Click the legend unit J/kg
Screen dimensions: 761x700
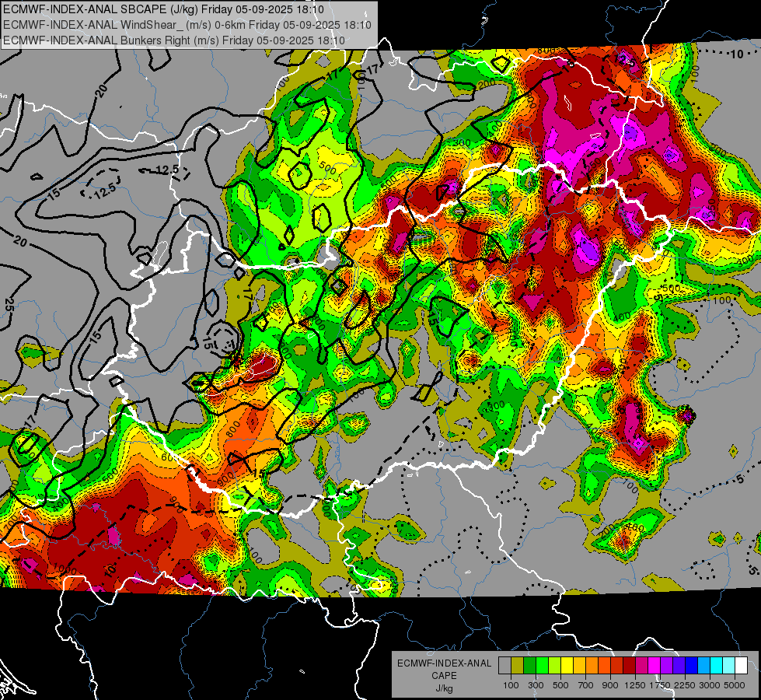click(x=444, y=688)
